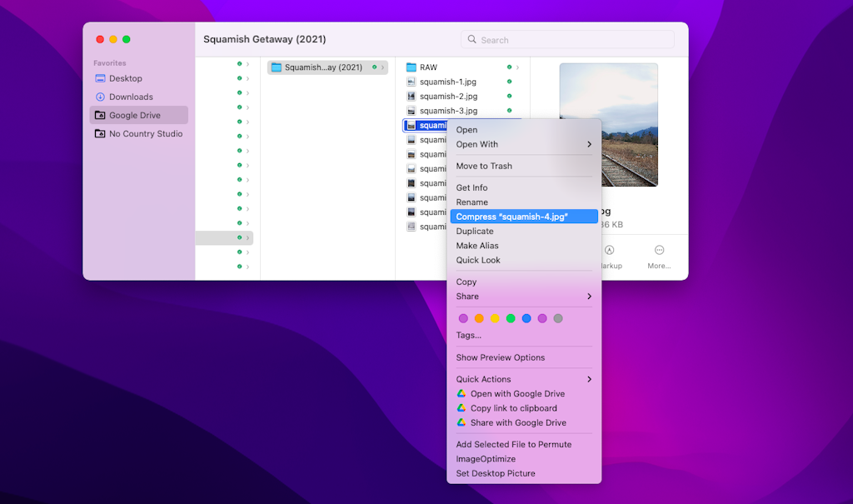Open the blue RAW folder icon
This screenshot has width=853, height=504.
410,67
